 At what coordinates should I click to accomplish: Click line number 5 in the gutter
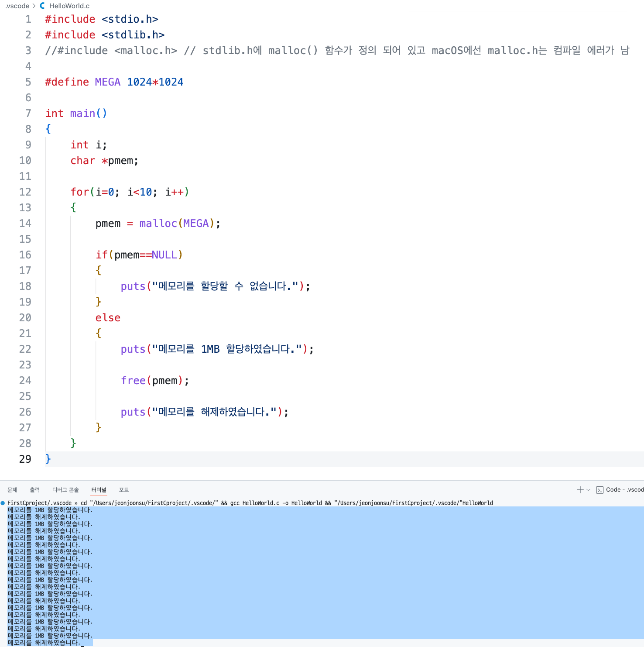28,82
